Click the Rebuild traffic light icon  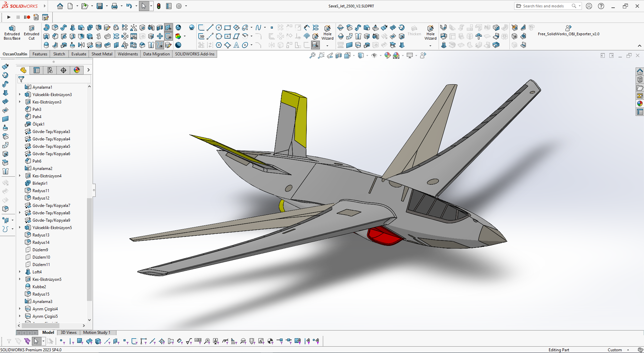(x=159, y=6)
